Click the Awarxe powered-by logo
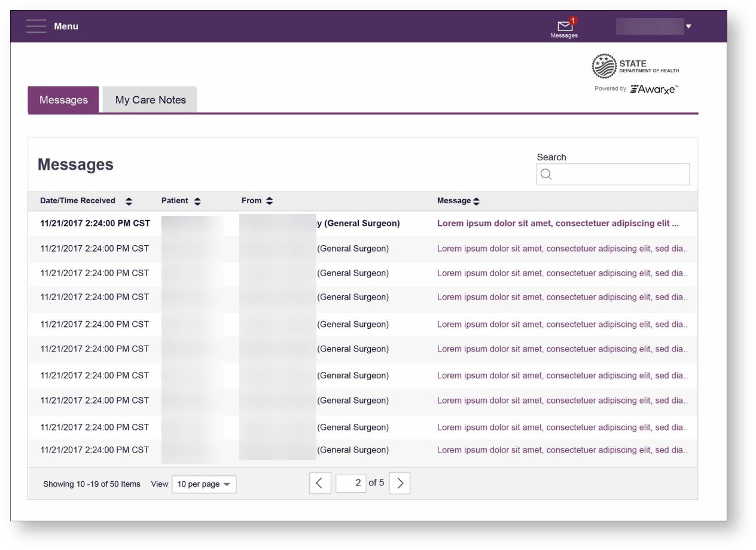Image resolution: width=756 pixels, height=550 pixels. [654, 89]
